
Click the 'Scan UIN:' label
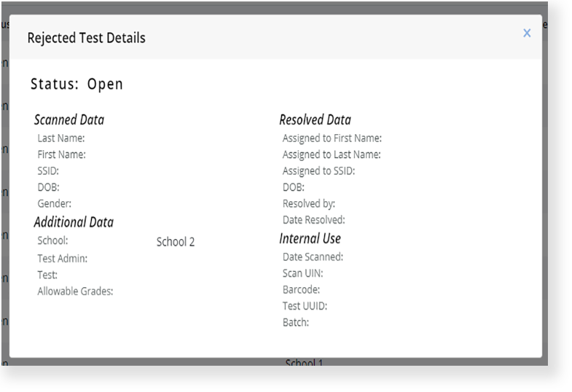303,273
